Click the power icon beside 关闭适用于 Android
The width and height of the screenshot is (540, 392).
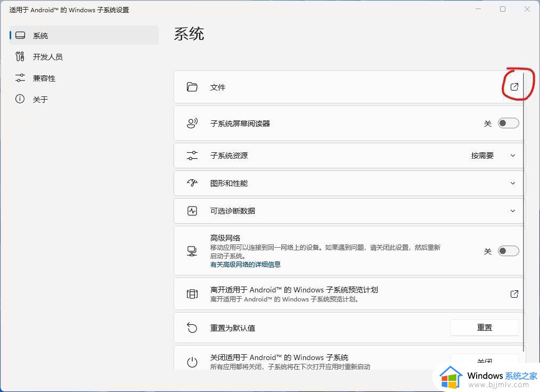[x=192, y=362]
